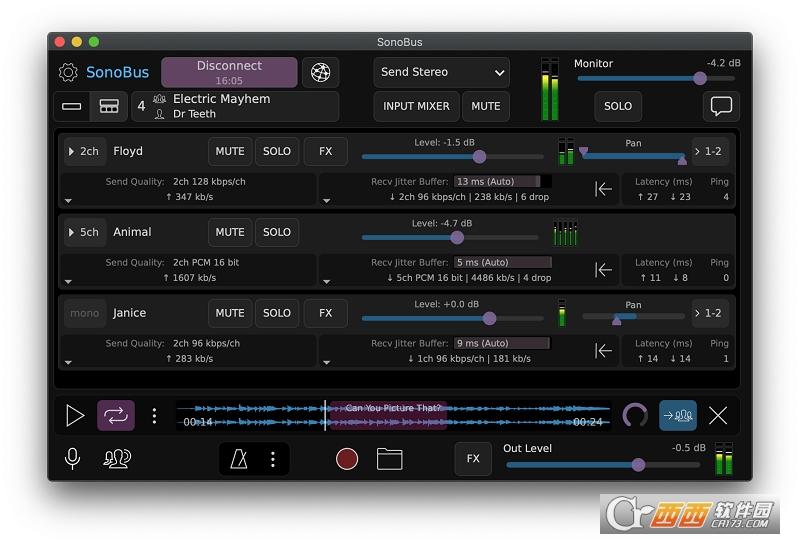The width and height of the screenshot is (800, 544).
Task: Click waveform of Can You Picture That
Action: [x=393, y=415]
